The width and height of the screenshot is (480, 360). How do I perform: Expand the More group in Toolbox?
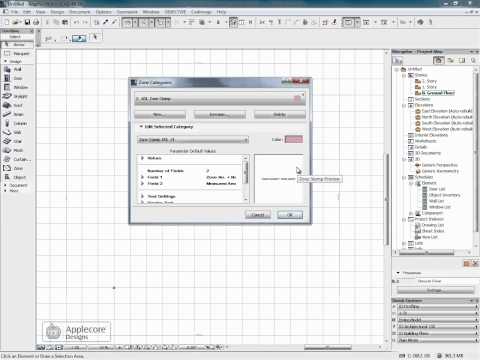point(5,191)
